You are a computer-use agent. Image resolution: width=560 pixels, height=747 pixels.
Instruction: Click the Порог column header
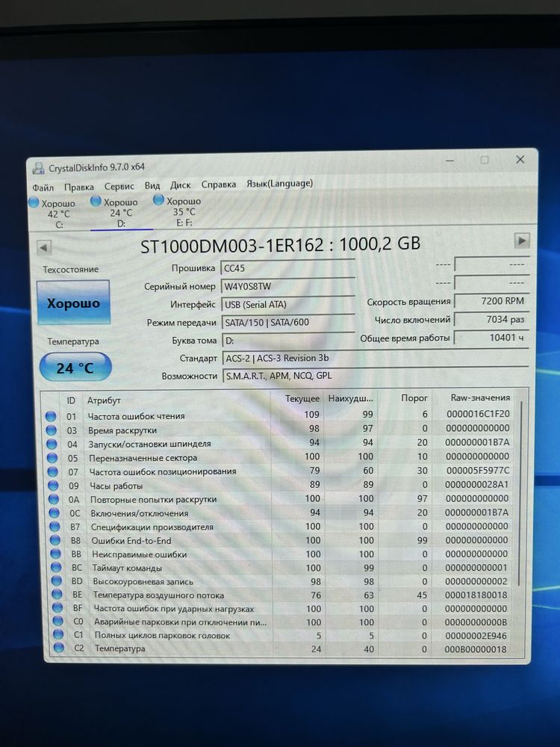click(x=414, y=398)
